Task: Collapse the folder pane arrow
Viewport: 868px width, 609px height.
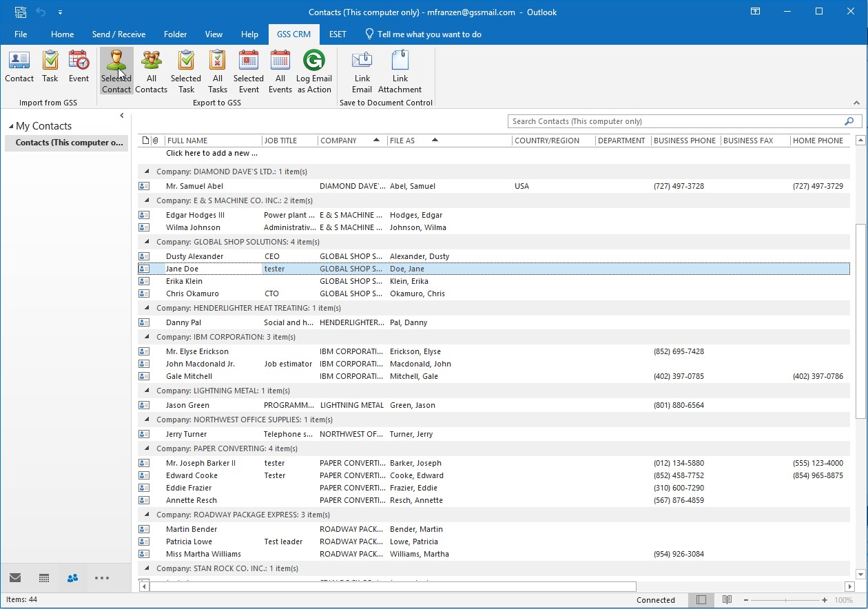Action: [x=122, y=116]
